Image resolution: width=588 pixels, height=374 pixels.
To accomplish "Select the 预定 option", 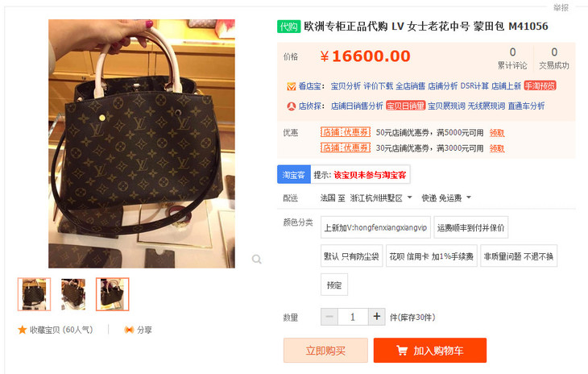I will coord(334,285).
